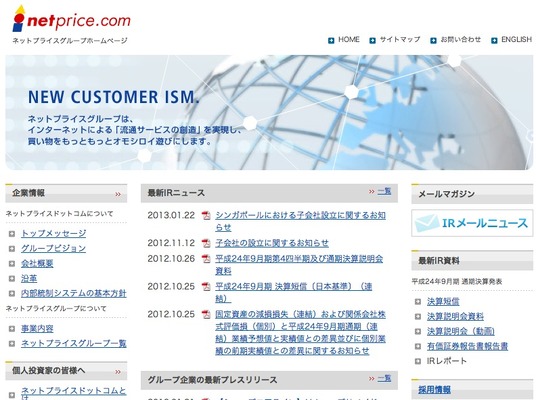This screenshot has width=536, height=400.
Task: Open 平成24年9月期 決算短信（日本基準） link
Action: 294,292
